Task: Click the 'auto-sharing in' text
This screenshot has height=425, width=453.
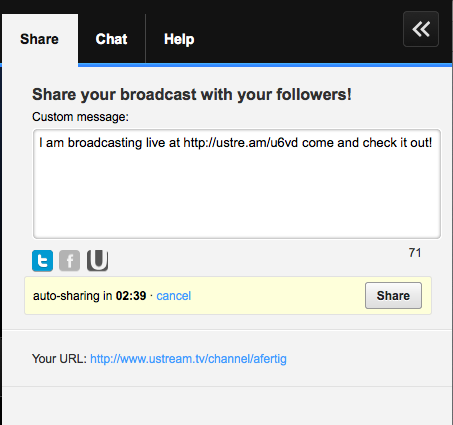Action: (x=72, y=296)
